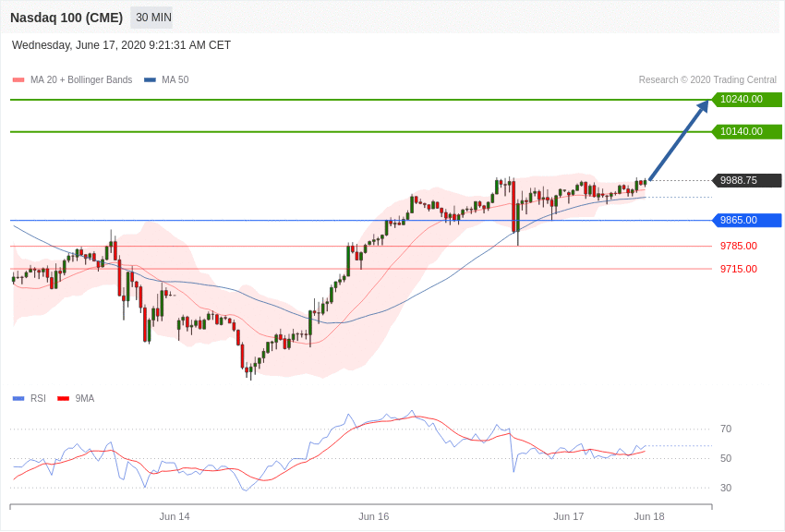
Task: Click the RSI 70 level label
Action: (726, 429)
